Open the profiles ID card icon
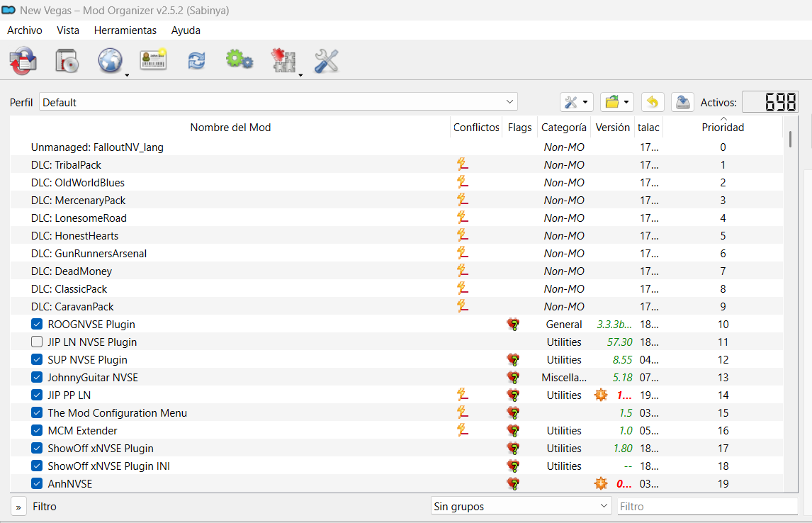This screenshot has width=812, height=523. [153, 62]
